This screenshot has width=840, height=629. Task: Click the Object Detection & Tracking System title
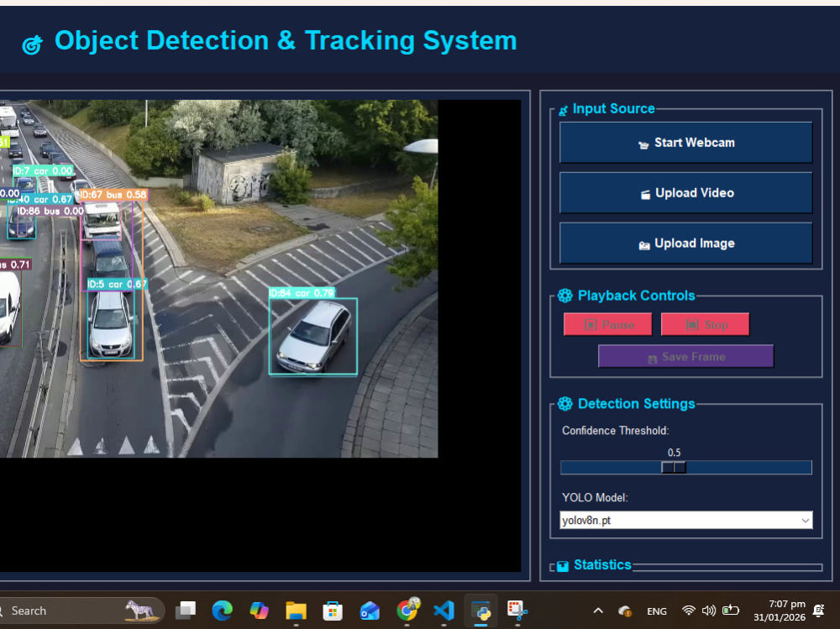click(x=286, y=40)
